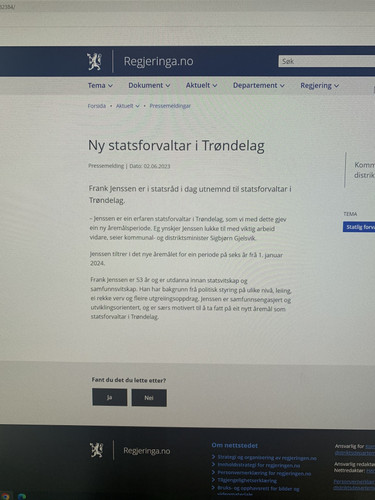This screenshot has width=375, height=500.
Task: Expand the Regjering menu
Action: coord(319,86)
